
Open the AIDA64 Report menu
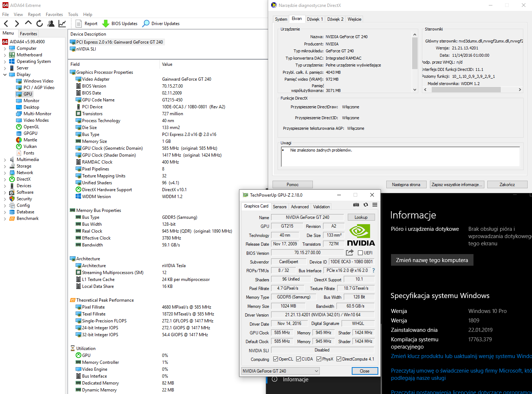pos(34,15)
